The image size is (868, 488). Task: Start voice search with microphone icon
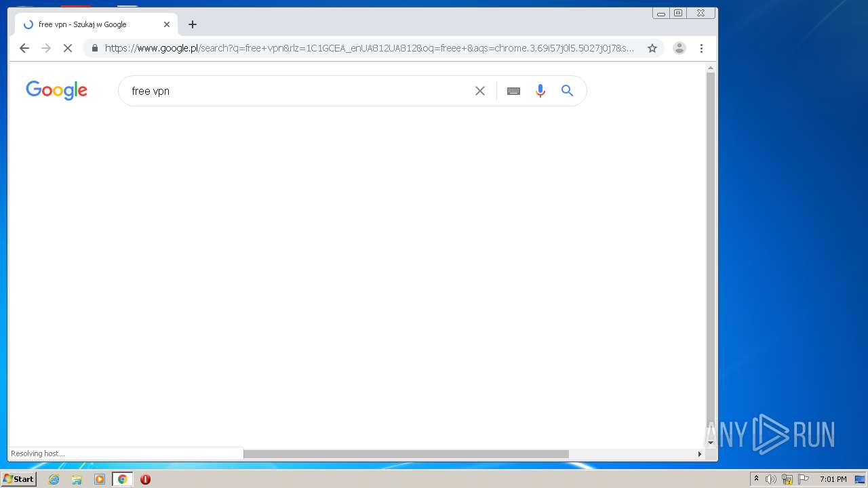(x=540, y=91)
